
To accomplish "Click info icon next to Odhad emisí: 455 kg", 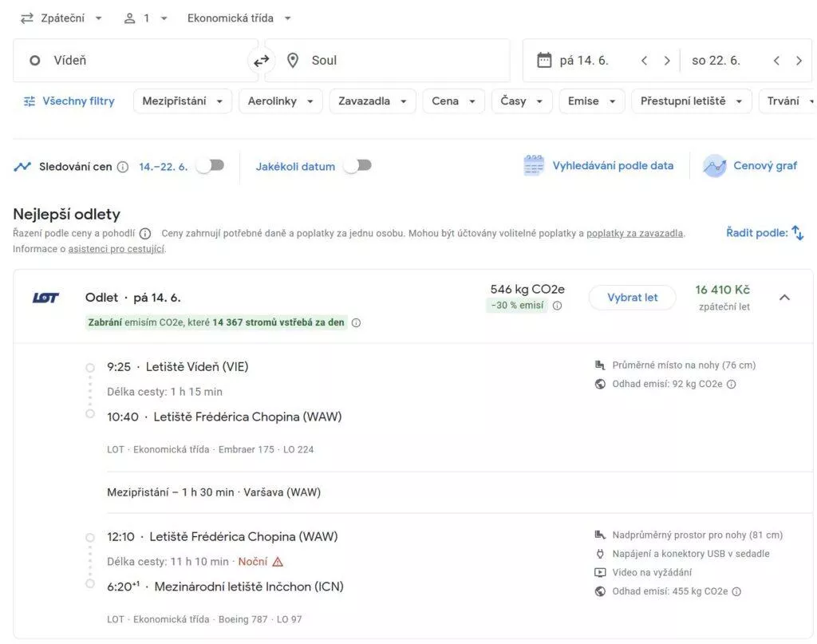I will [736, 591].
